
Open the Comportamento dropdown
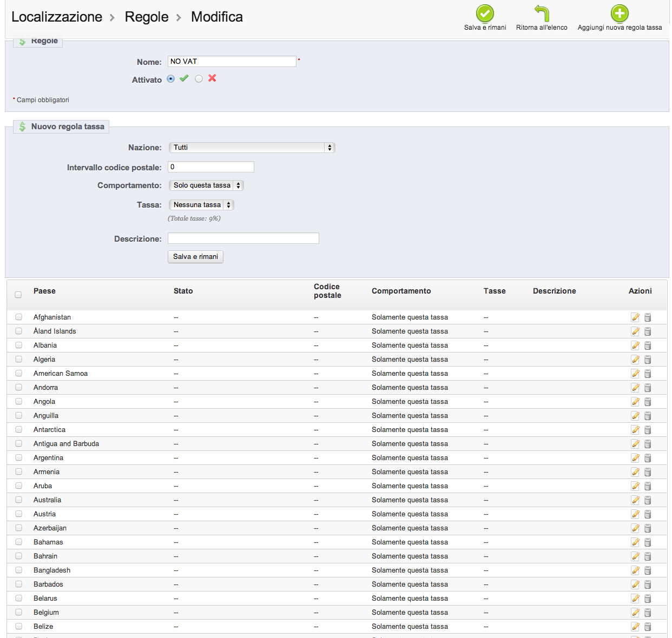[206, 185]
